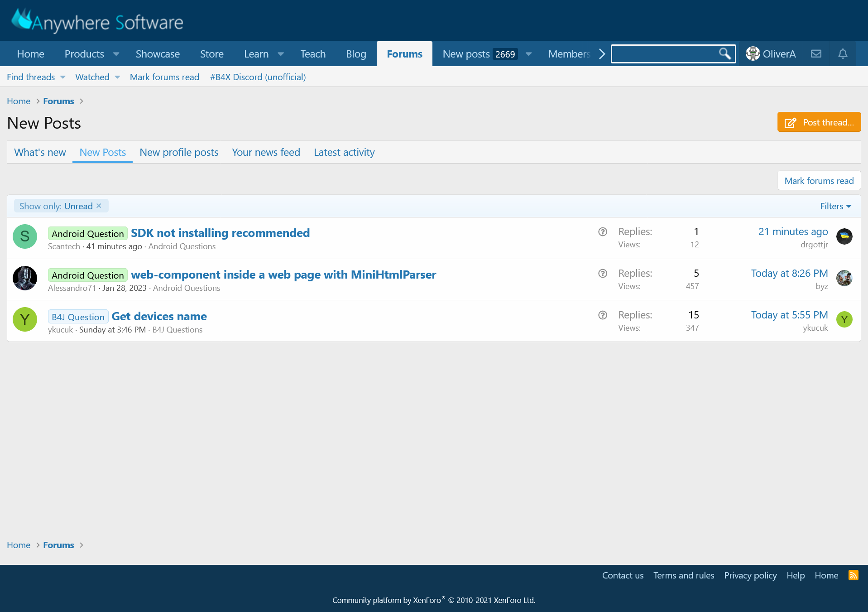
Task: Select the What's new tab
Action: click(x=40, y=152)
